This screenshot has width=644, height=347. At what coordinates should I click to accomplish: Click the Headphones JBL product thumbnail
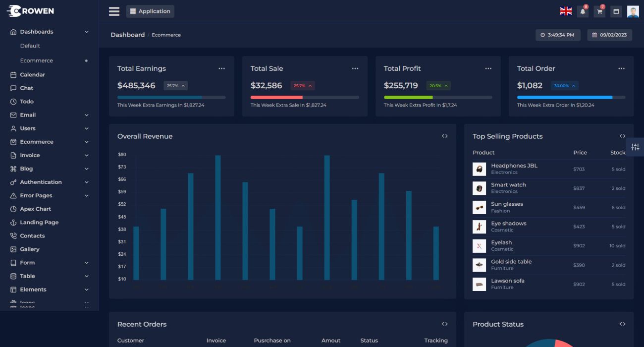point(479,169)
